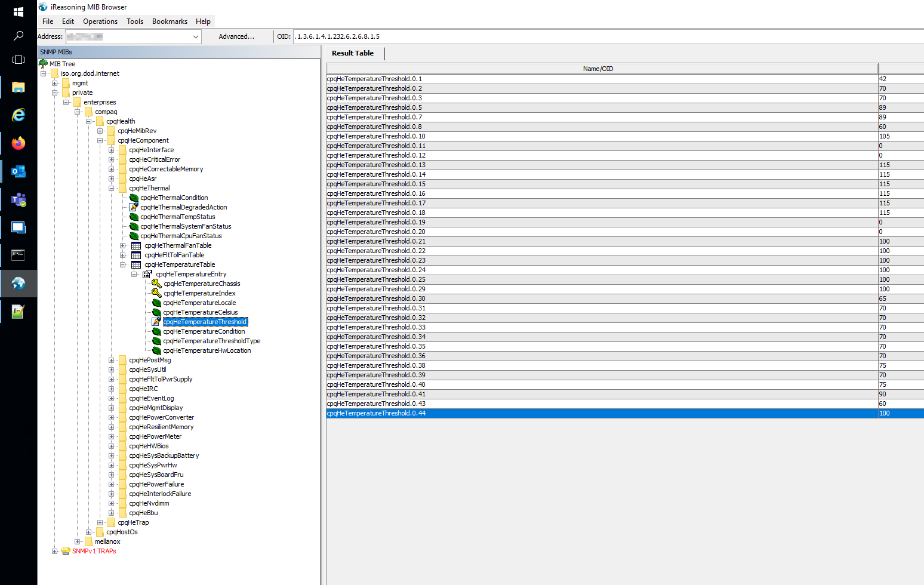Select cpqHePowerMeter in the MIB tree
The image size is (924, 585).
155,436
